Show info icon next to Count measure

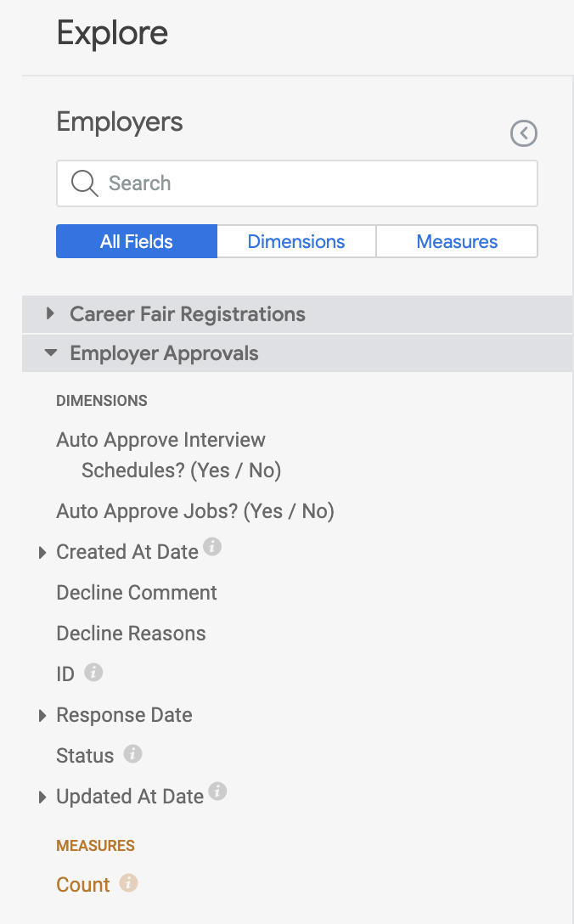pyautogui.click(x=128, y=883)
